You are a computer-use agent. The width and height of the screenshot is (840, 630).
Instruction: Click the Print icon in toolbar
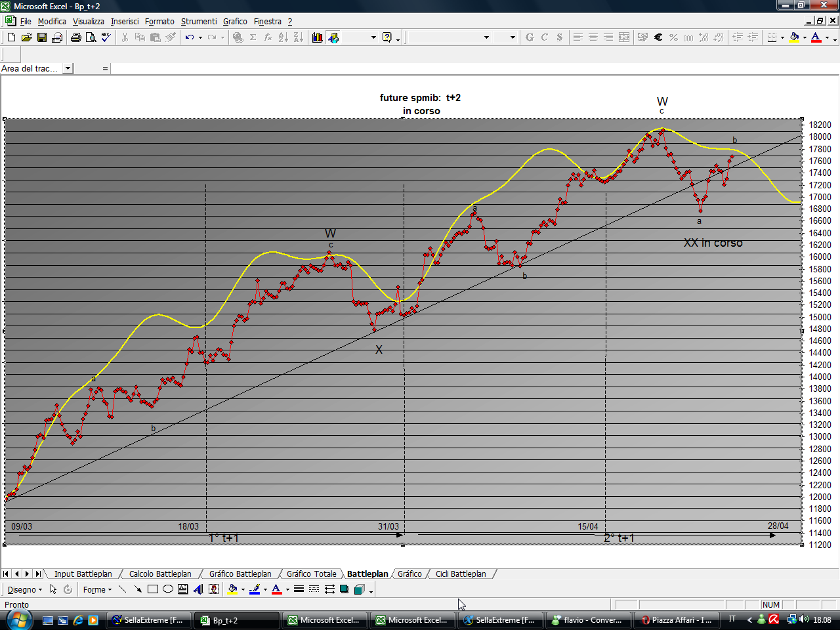click(x=76, y=37)
